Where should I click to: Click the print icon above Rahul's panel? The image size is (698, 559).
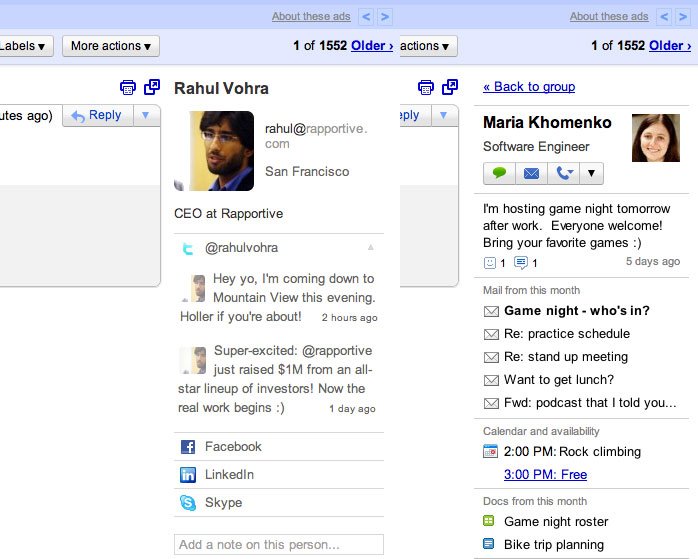click(x=127, y=87)
